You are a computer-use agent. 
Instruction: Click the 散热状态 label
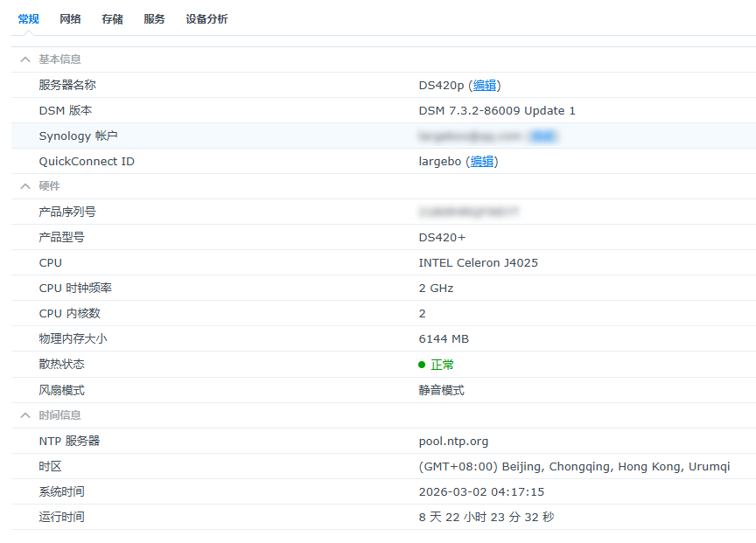[62, 365]
